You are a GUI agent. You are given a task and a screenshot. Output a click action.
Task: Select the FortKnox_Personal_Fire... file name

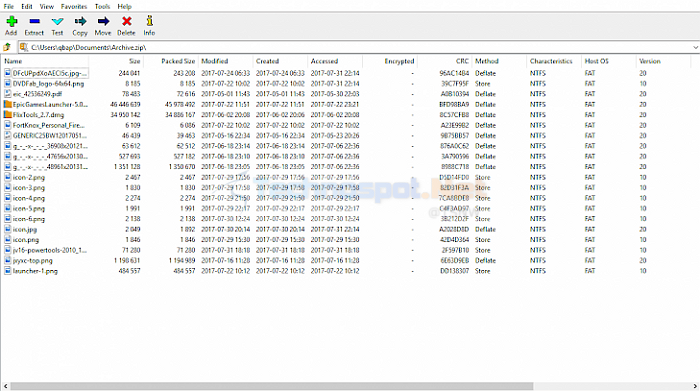coord(48,125)
